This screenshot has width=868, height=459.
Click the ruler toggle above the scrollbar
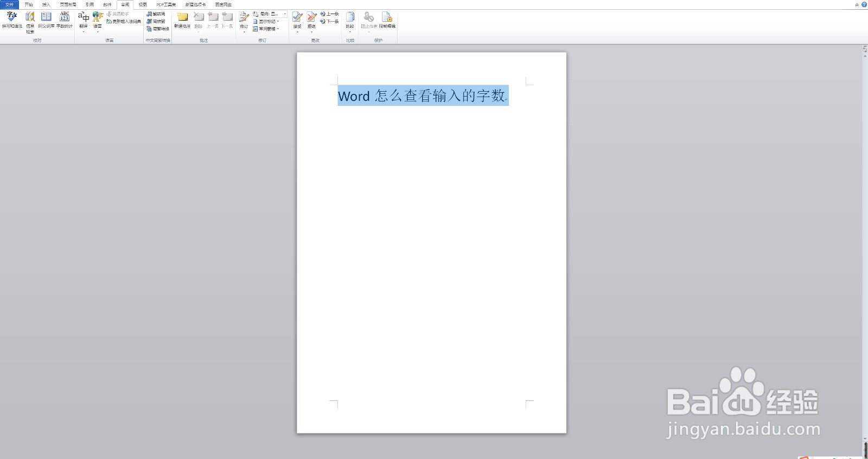point(865,49)
